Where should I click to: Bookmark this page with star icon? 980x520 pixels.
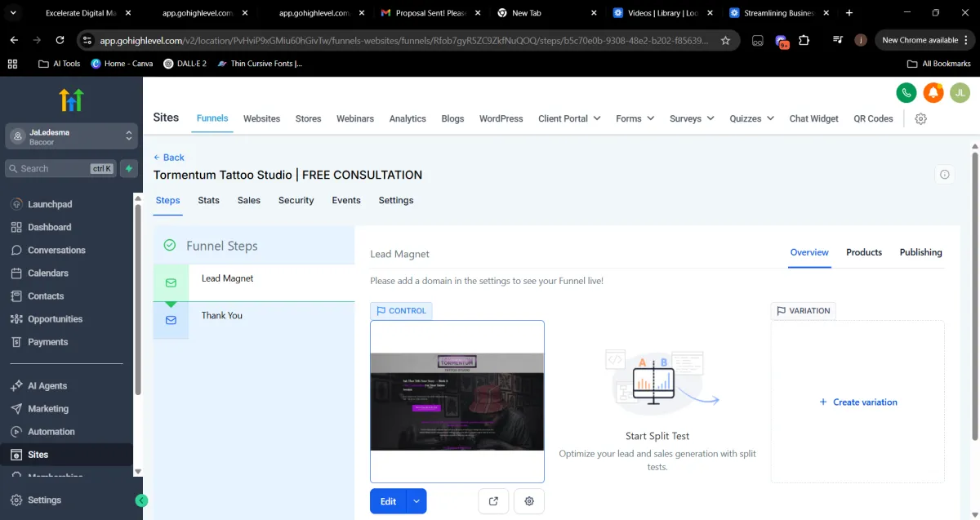[x=725, y=40]
